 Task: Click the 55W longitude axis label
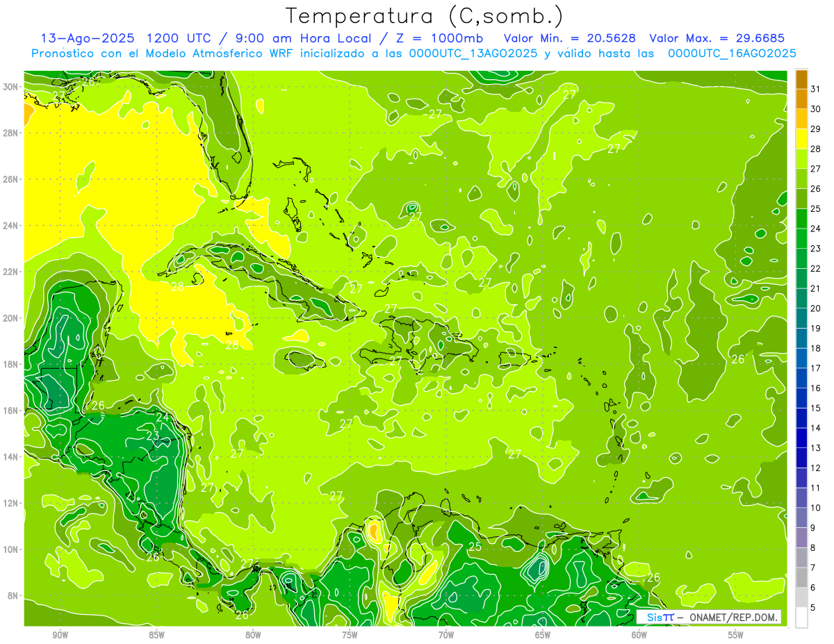pos(736,635)
